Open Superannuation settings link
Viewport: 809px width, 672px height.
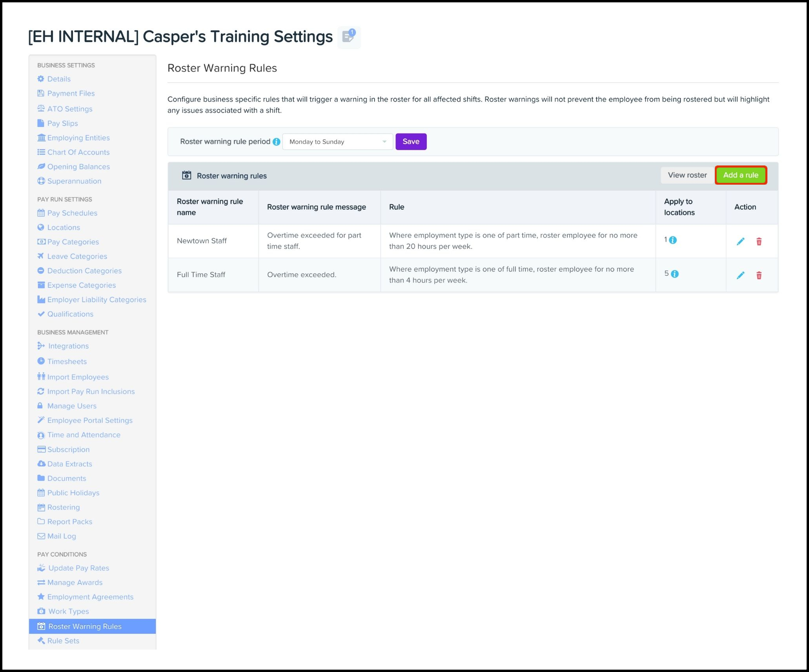point(74,181)
